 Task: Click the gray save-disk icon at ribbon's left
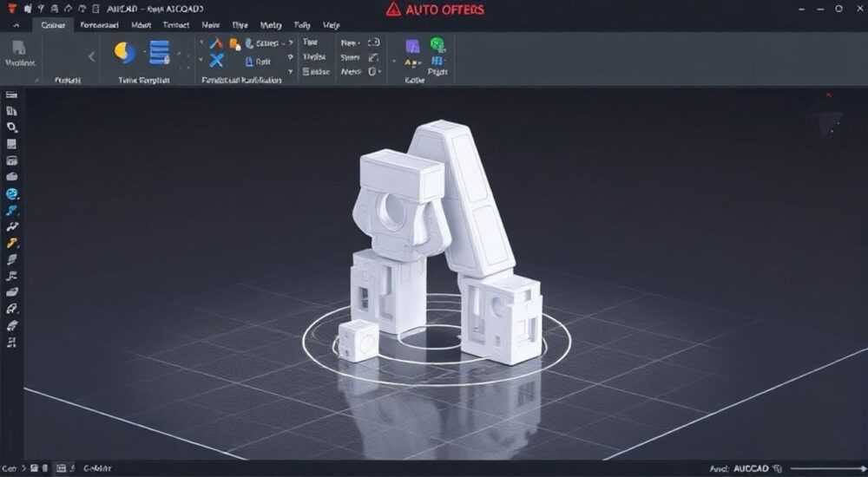19,49
